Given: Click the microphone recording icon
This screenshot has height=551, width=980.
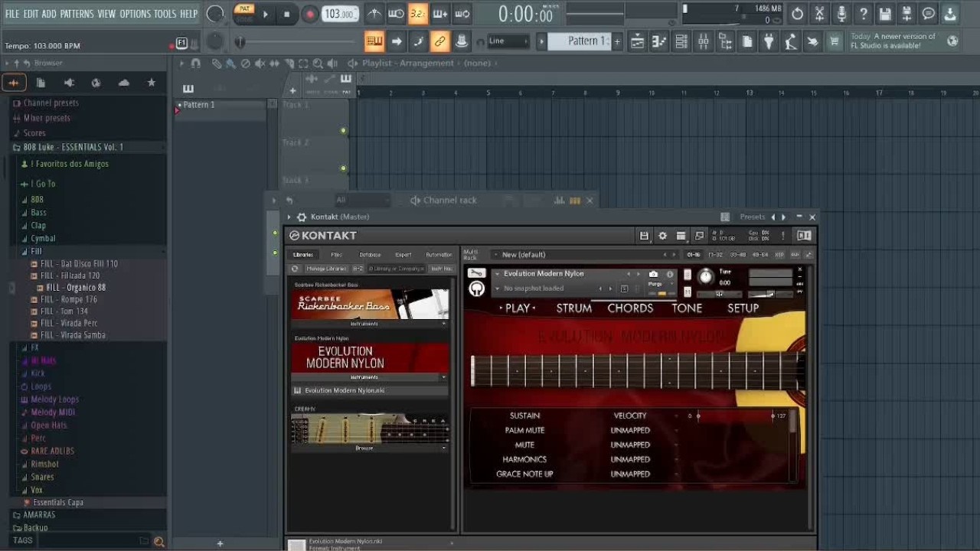Looking at the screenshot, I should pyautogui.click(x=841, y=14).
